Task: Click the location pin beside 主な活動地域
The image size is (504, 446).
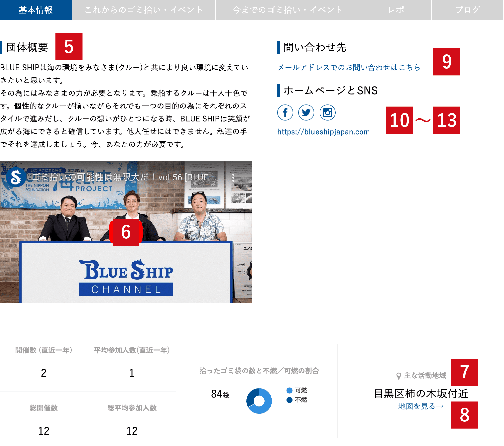Action: 398,376
